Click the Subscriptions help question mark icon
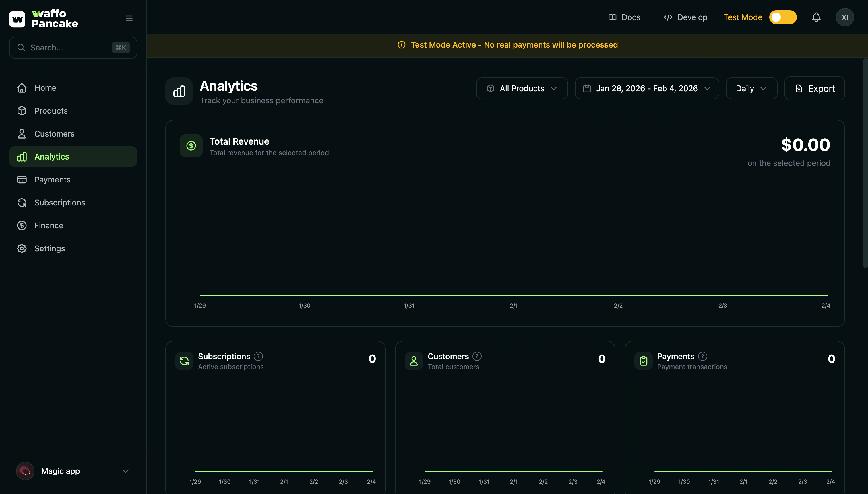 [x=258, y=356]
